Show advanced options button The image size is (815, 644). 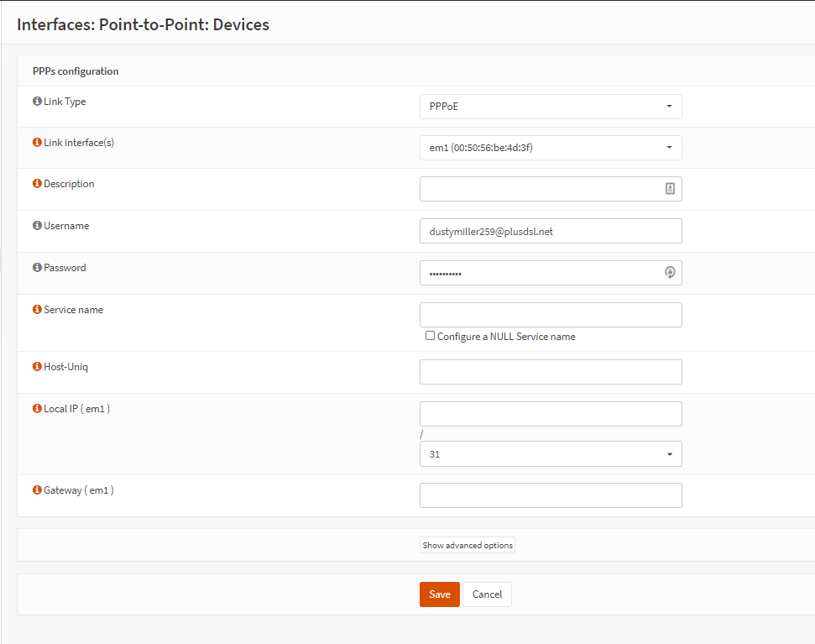(x=468, y=545)
